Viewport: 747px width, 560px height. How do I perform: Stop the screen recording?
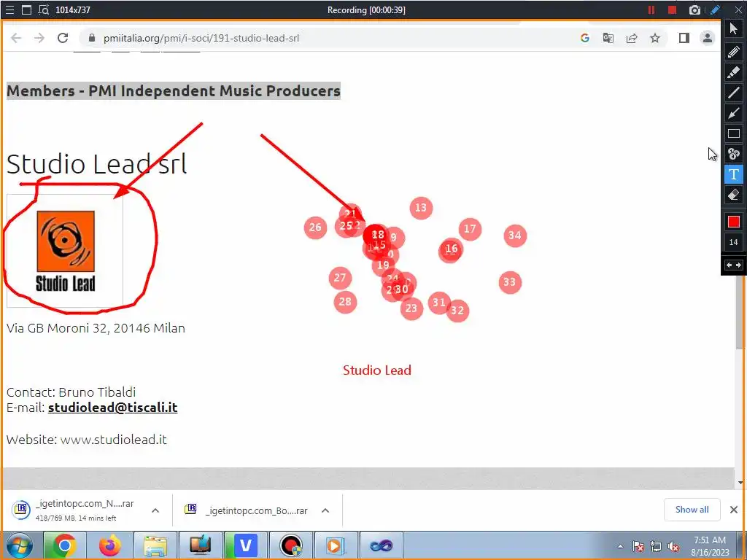tap(672, 10)
